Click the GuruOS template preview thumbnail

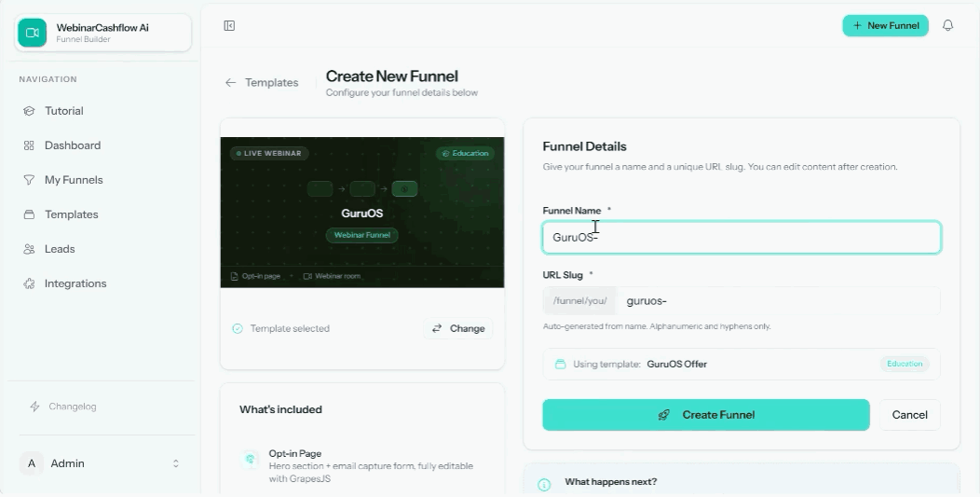coord(361,213)
